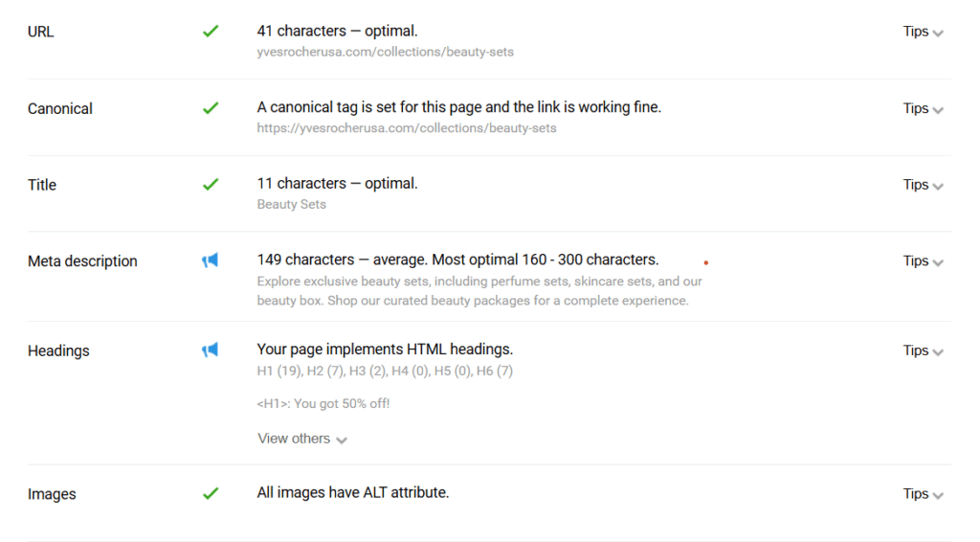This screenshot has height=542, width=980.
Task: Open Tips dropdown in Title row
Action: [x=924, y=185]
